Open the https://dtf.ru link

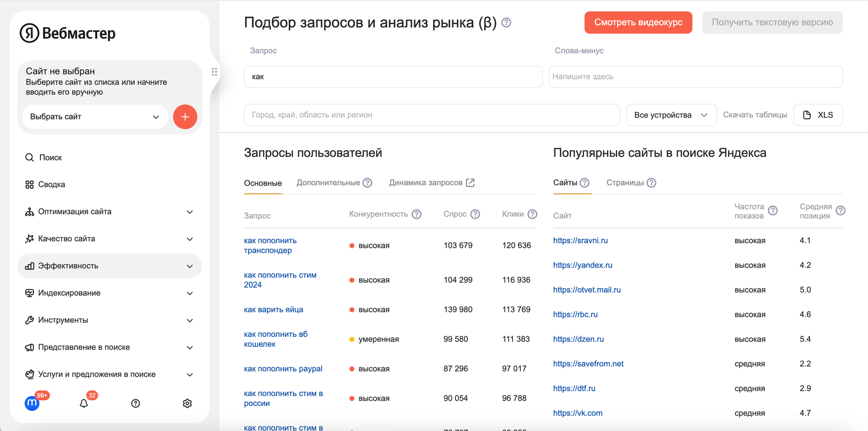[x=574, y=388]
